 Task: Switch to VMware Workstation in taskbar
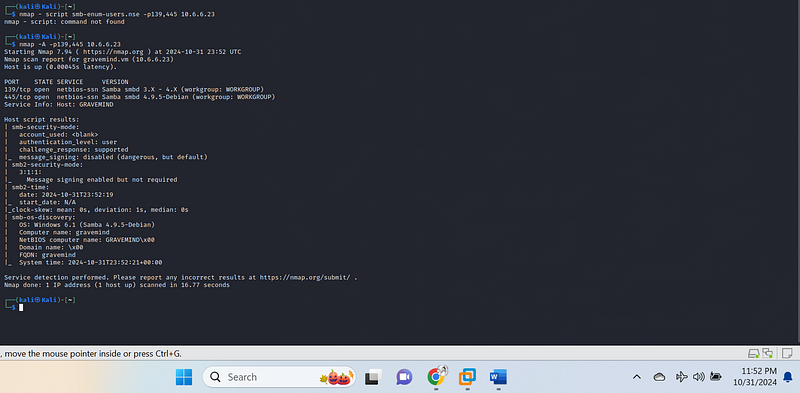click(x=467, y=377)
